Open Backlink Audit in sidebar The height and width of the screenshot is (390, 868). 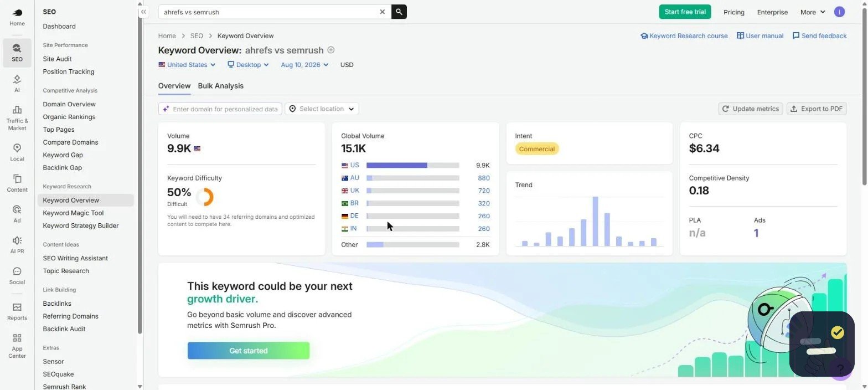(64, 329)
